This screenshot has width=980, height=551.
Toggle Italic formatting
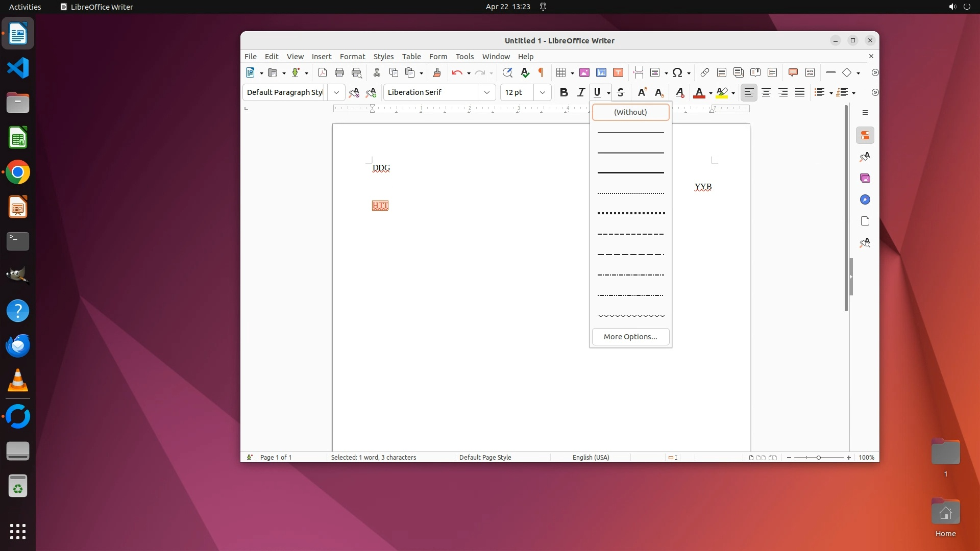[x=580, y=92]
